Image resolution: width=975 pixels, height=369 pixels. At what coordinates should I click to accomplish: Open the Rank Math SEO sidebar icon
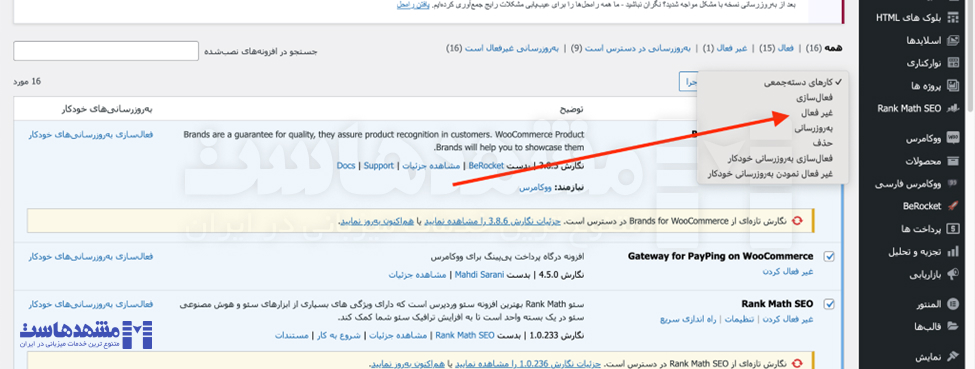tap(952, 108)
